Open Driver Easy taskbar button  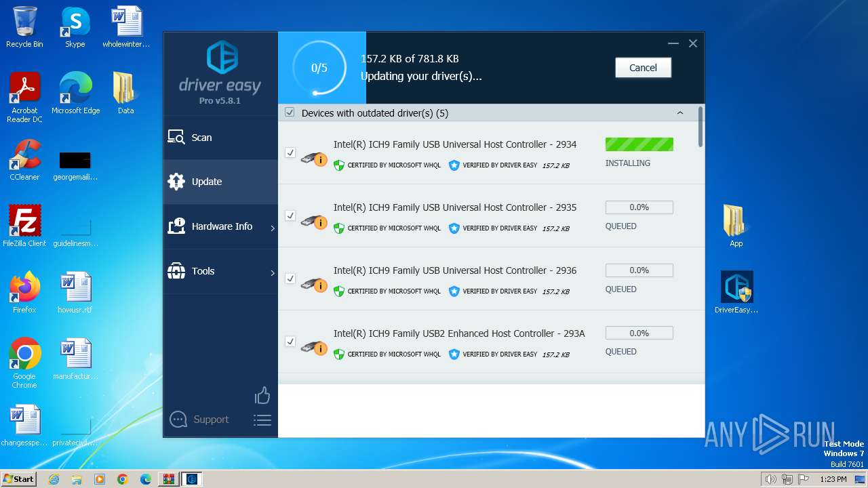(192, 479)
